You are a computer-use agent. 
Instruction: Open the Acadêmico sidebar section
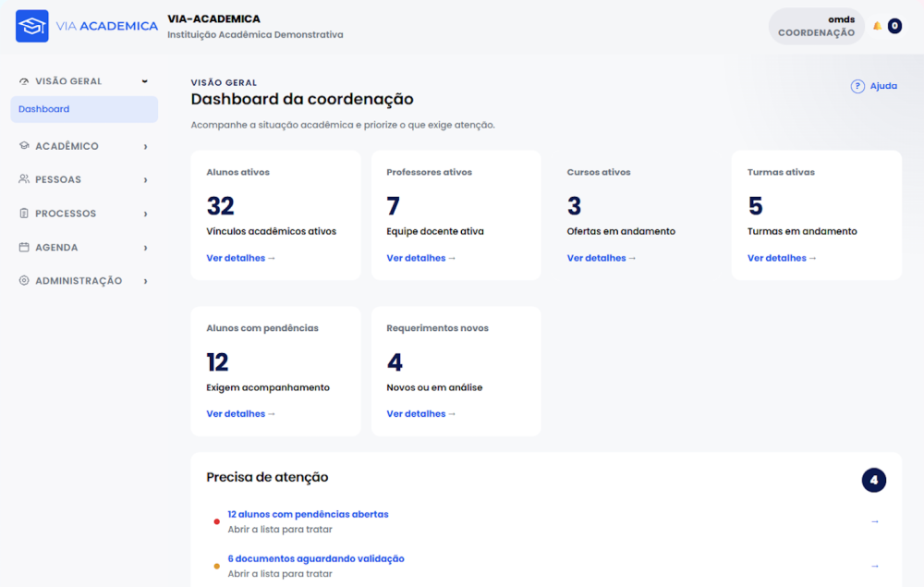coord(84,146)
